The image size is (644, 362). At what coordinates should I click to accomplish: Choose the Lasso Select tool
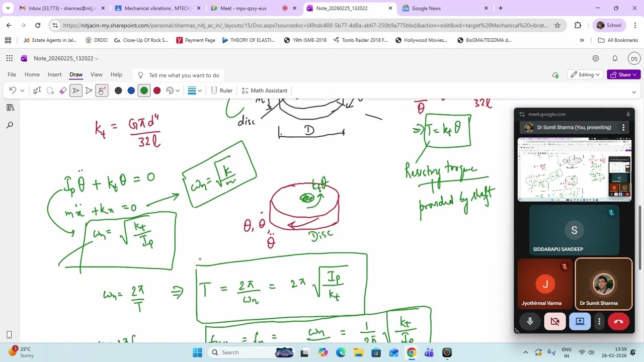(x=50, y=90)
